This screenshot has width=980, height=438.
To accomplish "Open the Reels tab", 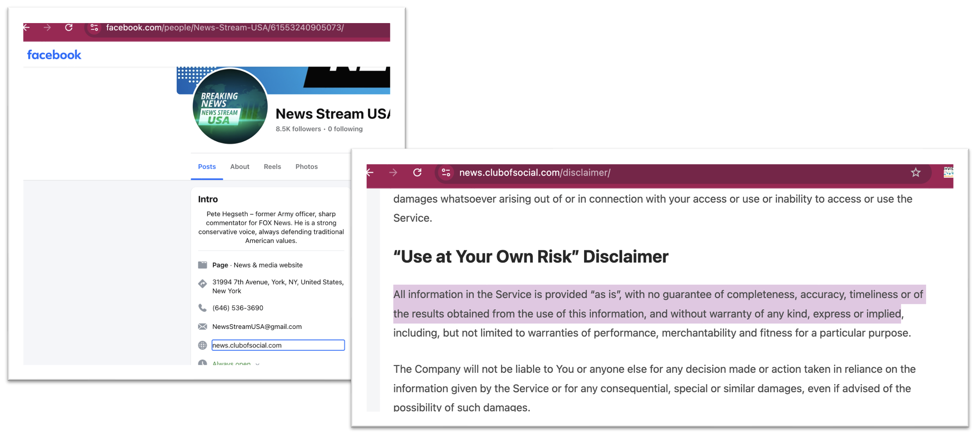I will point(272,167).
